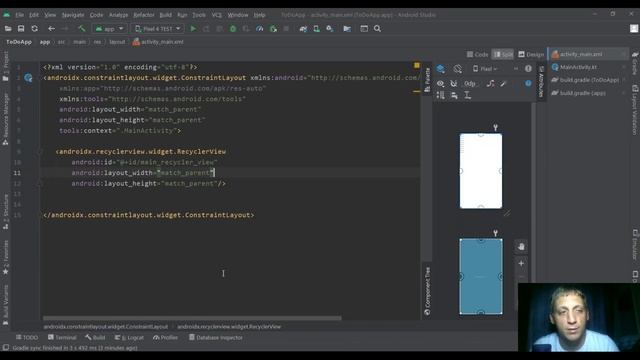Open the Tools menu
Image resolution: width=640 pixels, height=360 pixels.
pos(199,15)
